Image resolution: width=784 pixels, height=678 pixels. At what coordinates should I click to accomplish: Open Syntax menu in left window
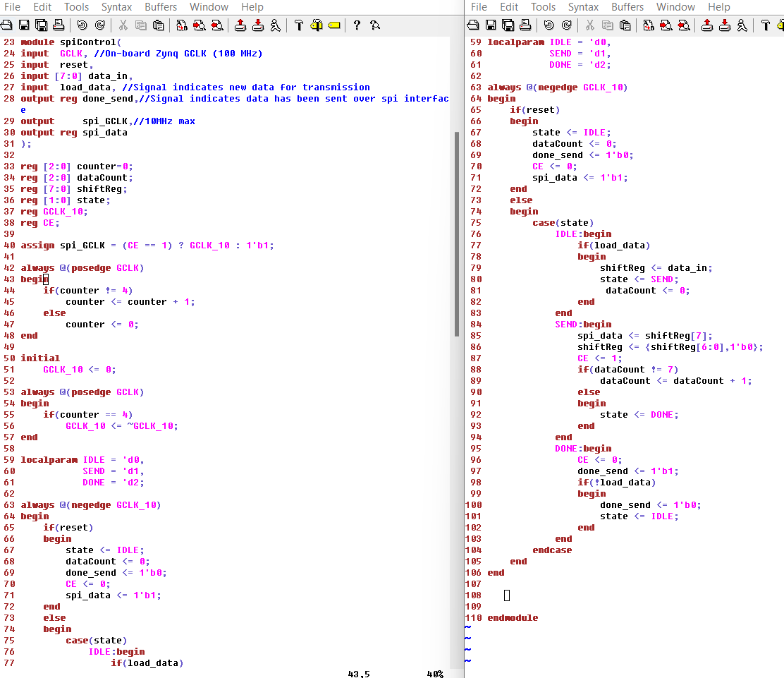(116, 7)
